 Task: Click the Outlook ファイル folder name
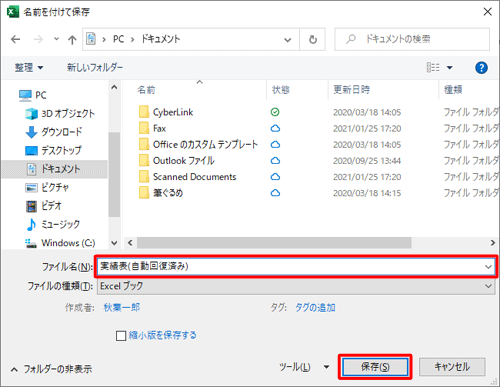pyautogui.click(x=184, y=161)
